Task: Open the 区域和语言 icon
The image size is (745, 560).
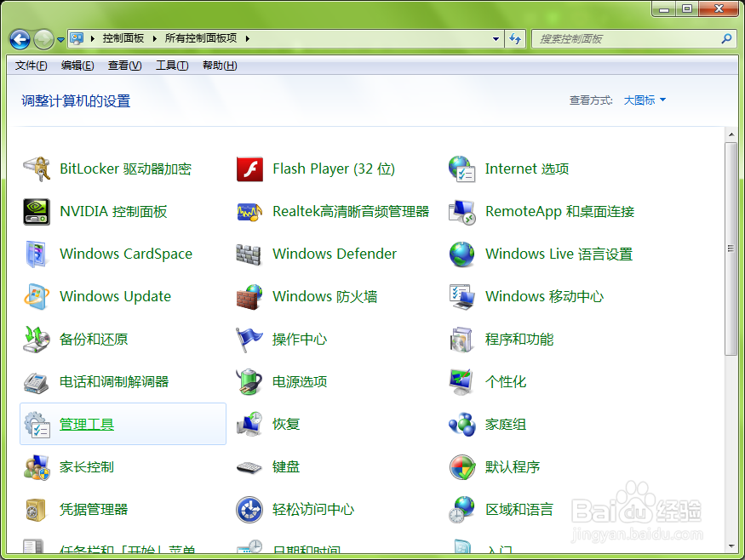Action: (x=461, y=510)
